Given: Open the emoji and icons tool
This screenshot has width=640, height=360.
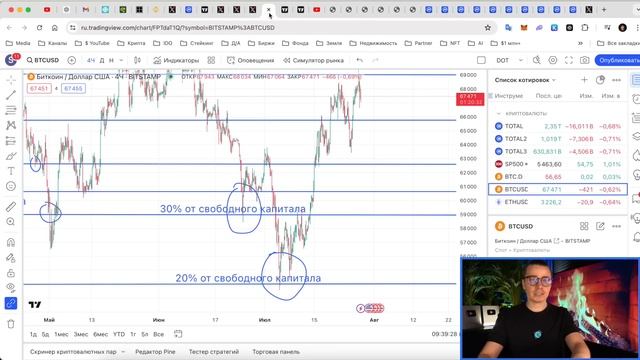Looking at the screenshot, I should tap(11, 186).
